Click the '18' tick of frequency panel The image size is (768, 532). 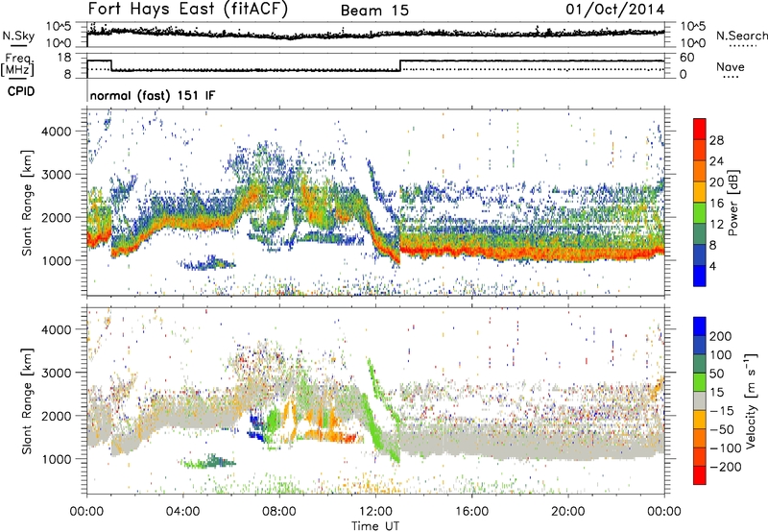coord(64,58)
